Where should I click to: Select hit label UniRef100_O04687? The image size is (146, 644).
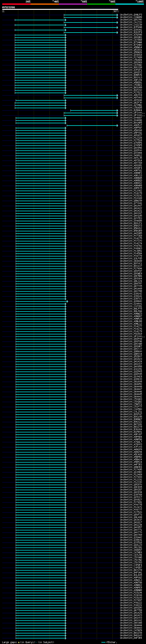pyautogui.click(x=131, y=118)
